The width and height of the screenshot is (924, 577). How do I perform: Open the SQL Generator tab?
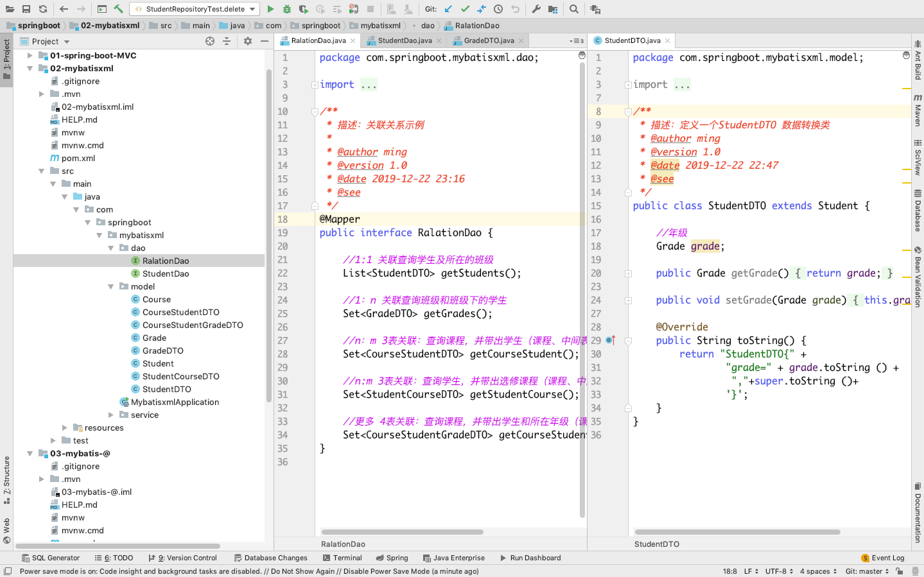coord(51,558)
